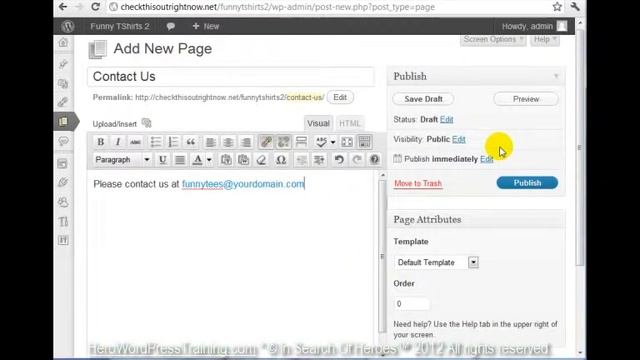Insert an unordered bullet list
Screen dimensions: 640x360
pyautogui.click(x=156, y=142)
